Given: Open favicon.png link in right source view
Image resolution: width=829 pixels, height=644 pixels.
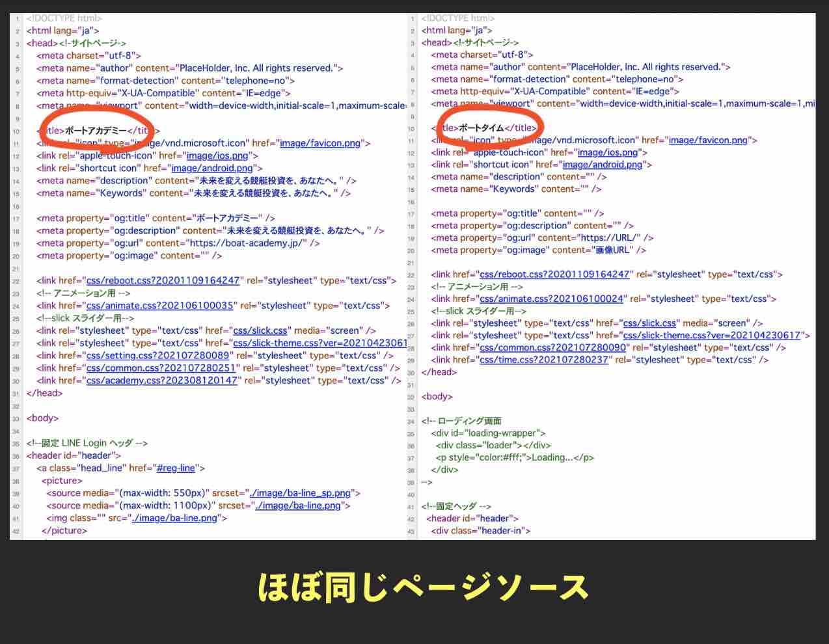Looking at the screenshot, I should [x=709, y=140].
